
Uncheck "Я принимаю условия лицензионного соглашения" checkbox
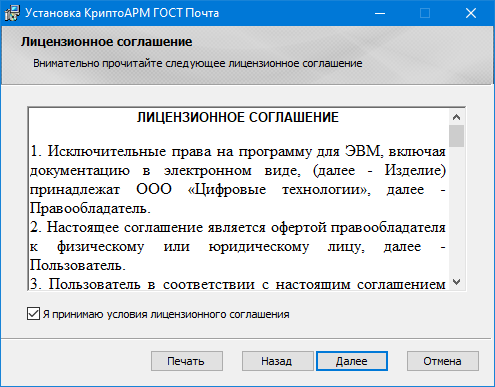tap(33, 314)
